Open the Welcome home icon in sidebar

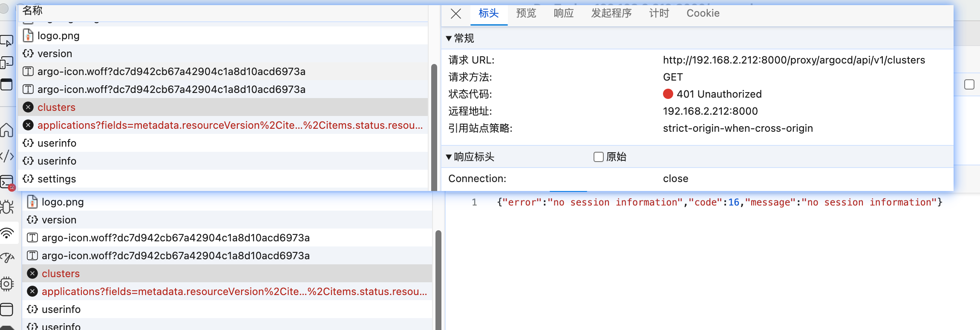(x=7, y=130)
